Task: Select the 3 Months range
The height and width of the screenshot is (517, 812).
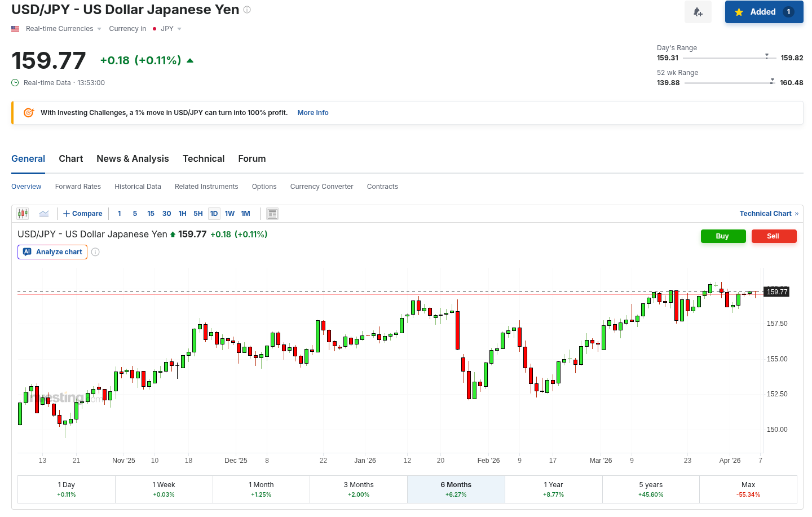Action: click(x=359, y=489)
